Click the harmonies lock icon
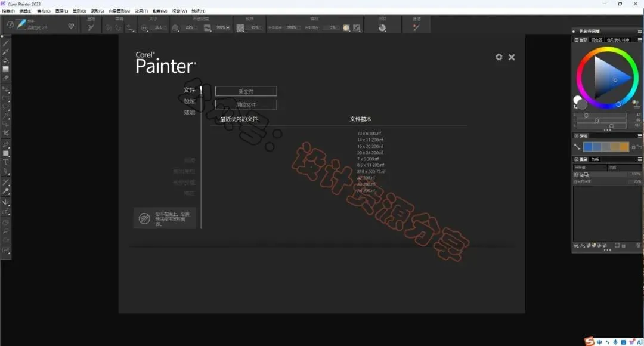Viewport: 644px width, 346px height. (633, 147)
